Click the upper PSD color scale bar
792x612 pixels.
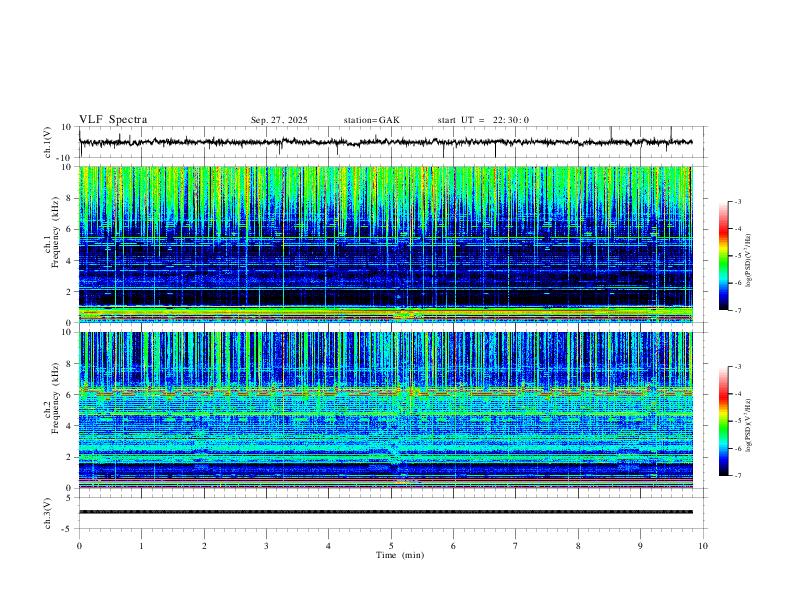click(723, 256)
